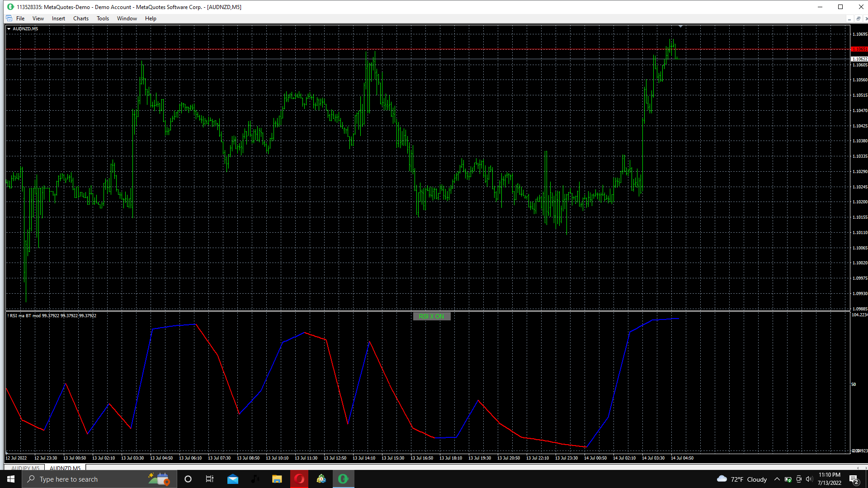Click the Task View taskbar icon
This screenshot has height=488, width=868.
tap(210, 479)
